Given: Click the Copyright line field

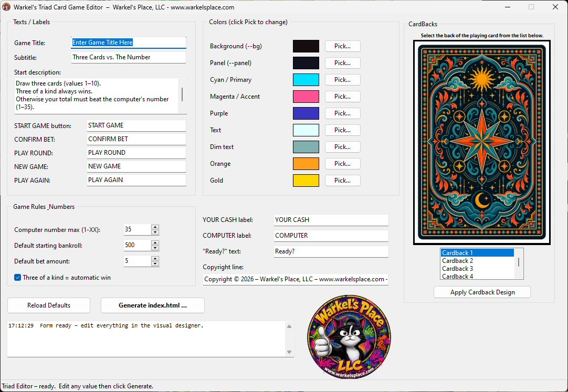Looking at the screenshot, I should click(x=296, y=279).
